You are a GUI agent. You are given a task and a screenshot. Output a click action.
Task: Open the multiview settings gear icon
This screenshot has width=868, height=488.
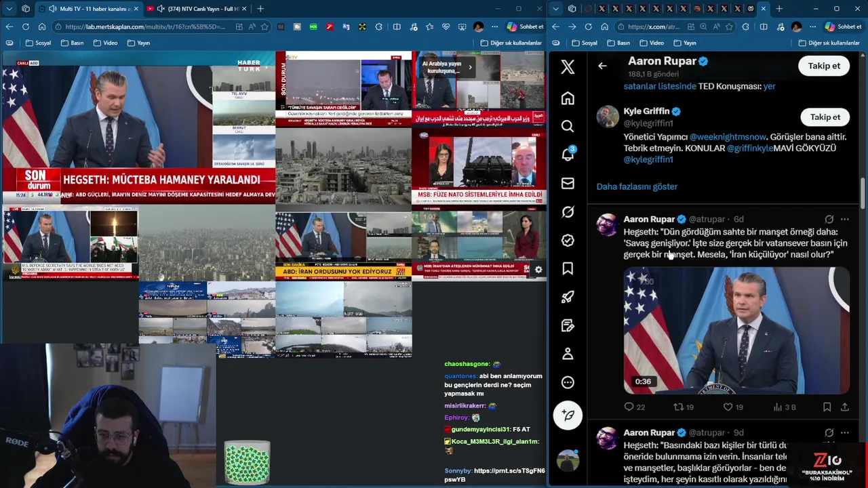(538, 270)
